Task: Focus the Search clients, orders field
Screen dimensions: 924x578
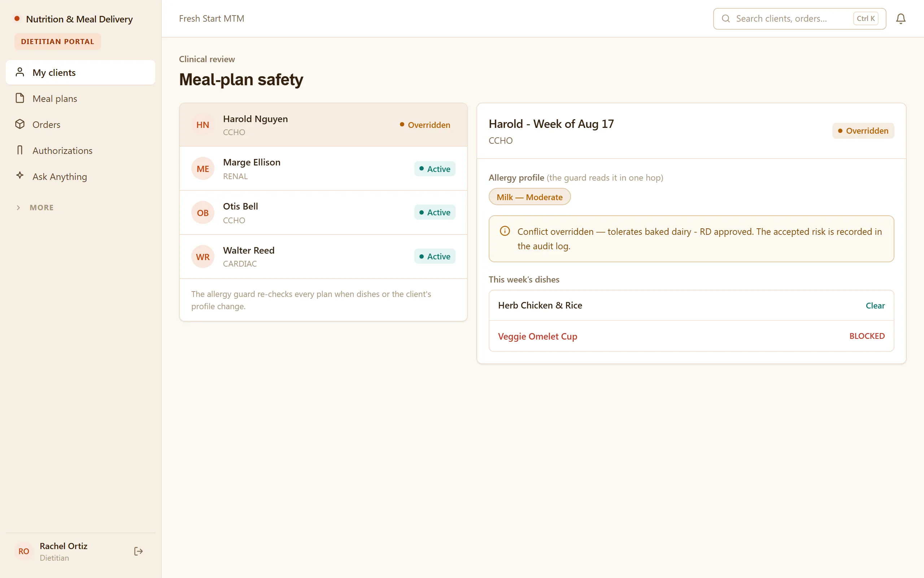Action: (x=799, y=19)
